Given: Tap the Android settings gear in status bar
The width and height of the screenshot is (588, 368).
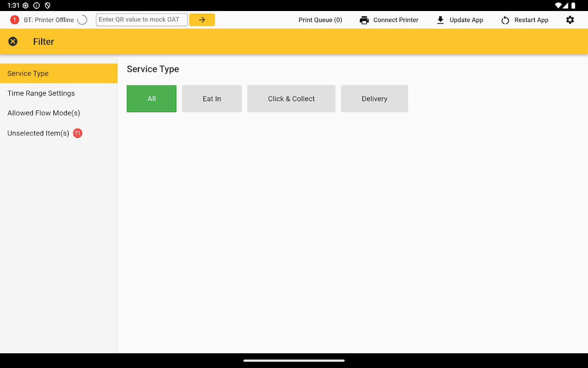Looking at the screenshot, I should pos(26,6).
